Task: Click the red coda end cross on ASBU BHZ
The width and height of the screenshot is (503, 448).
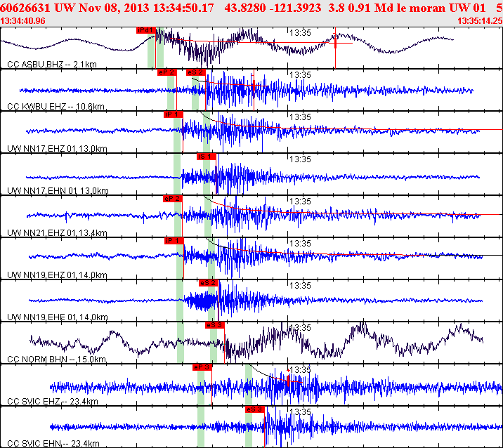Action: pyautogui.click(x=336, y=43)
